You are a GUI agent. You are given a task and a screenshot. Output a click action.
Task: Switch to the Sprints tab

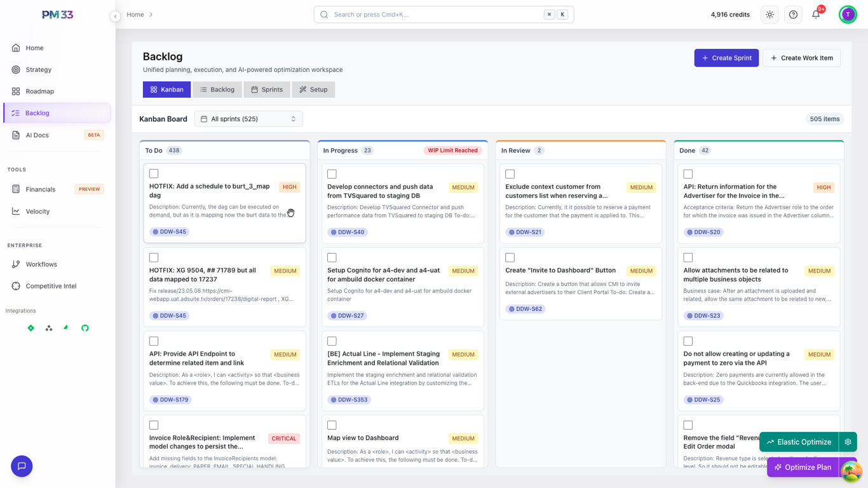[267, 89]
